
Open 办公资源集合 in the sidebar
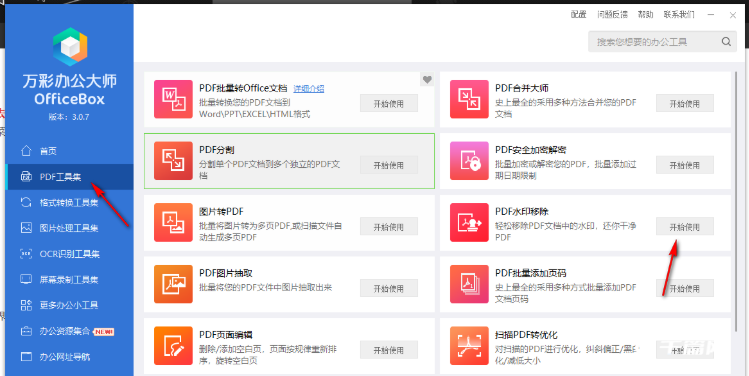tap(70, 331)
